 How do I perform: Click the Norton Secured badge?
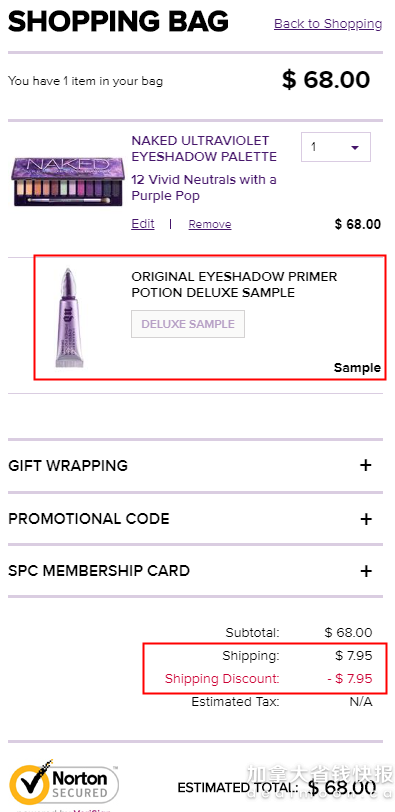64,785
